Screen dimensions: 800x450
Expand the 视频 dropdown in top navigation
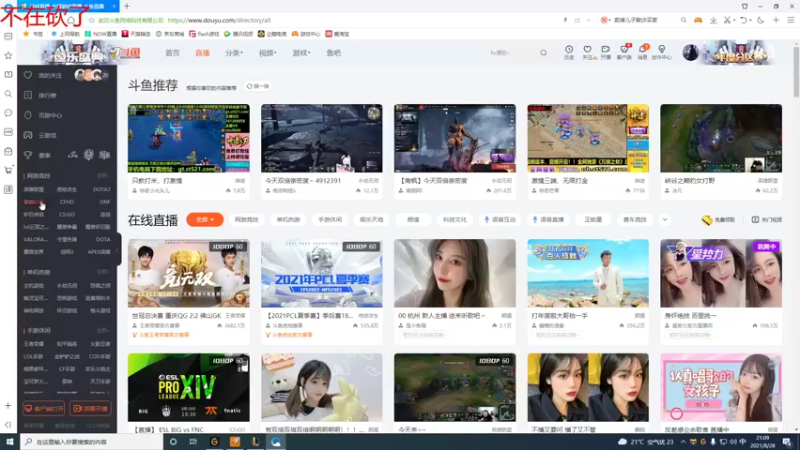[x=267, y=53]
